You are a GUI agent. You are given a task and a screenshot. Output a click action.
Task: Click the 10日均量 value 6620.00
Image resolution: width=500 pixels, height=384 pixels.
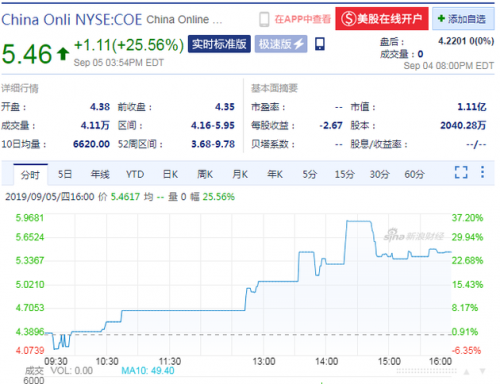tap(91, 144)
